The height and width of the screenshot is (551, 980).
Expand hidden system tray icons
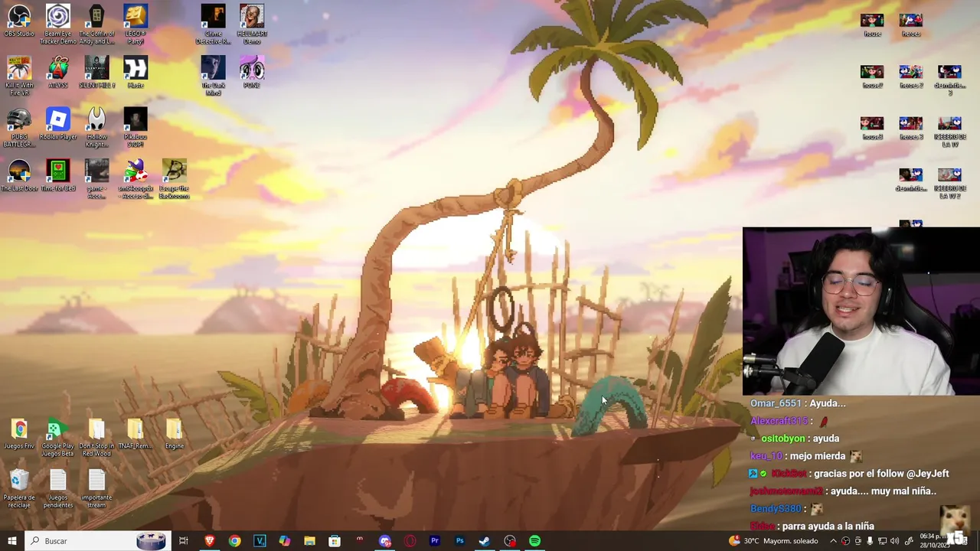(x=834, y=541)
